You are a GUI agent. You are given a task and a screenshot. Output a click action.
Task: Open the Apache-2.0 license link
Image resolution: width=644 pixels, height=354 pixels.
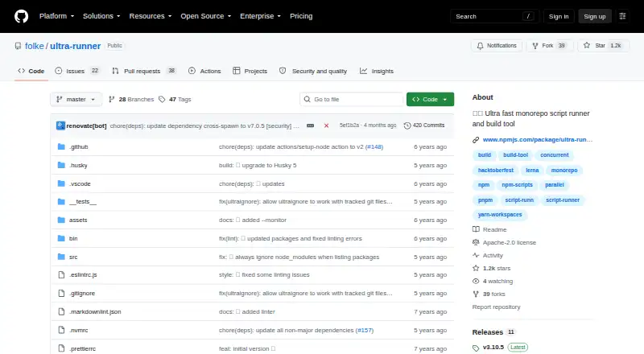[x=510, y=243]
